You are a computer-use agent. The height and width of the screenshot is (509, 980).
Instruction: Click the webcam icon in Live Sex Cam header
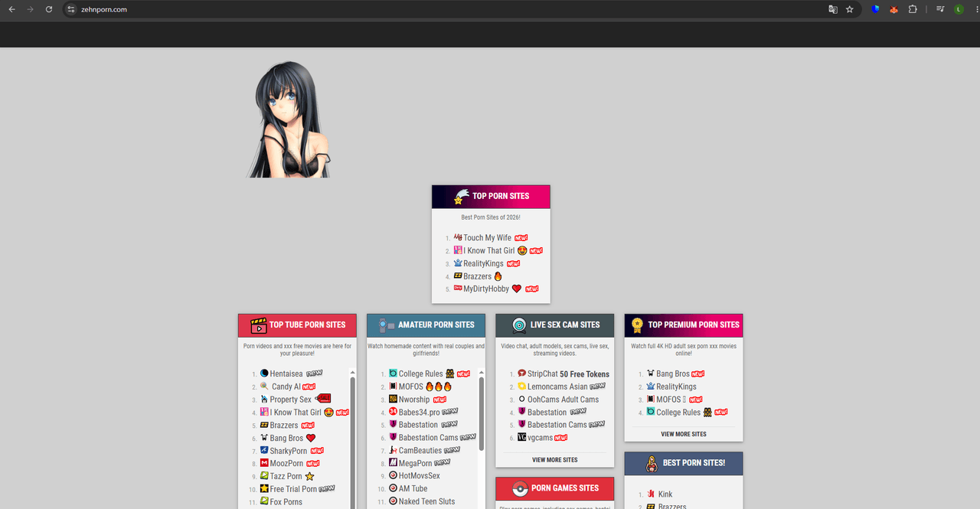[x=519, y=325]
